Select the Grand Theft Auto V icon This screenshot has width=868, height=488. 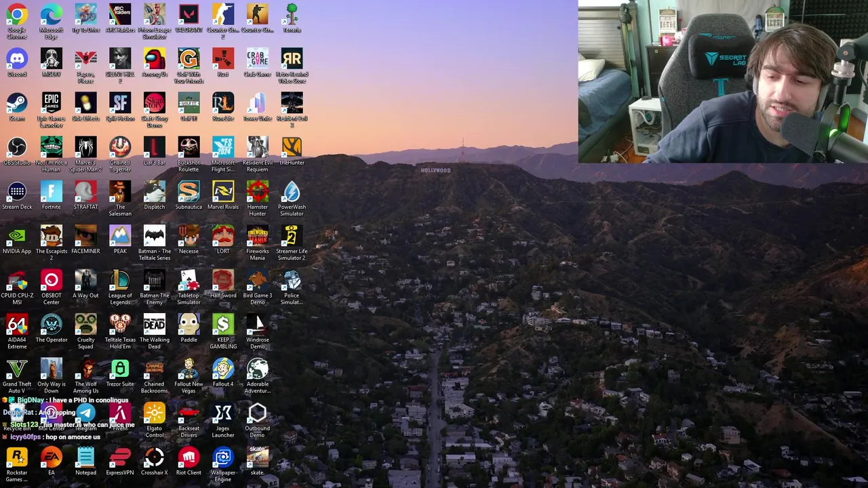17,369
